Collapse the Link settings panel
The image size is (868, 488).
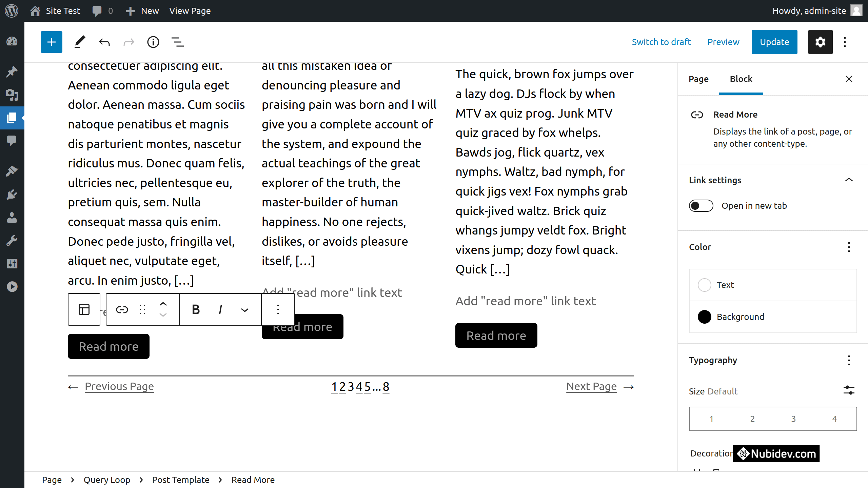[x=849, y=180]
